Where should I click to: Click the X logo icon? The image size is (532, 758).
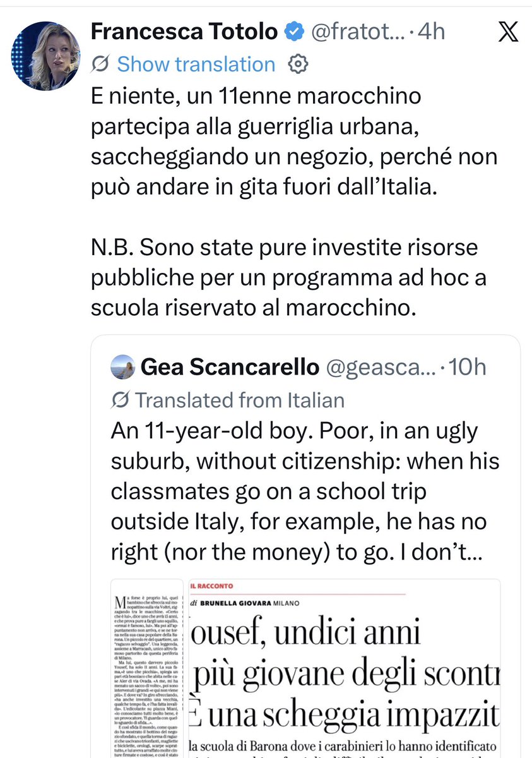[507, 32]
